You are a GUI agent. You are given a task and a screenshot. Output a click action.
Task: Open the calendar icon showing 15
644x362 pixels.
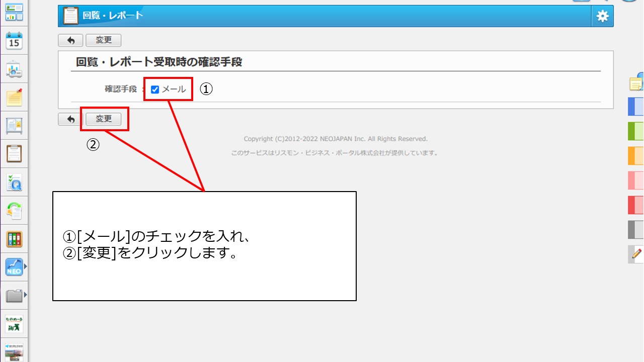tap(14, 41)
